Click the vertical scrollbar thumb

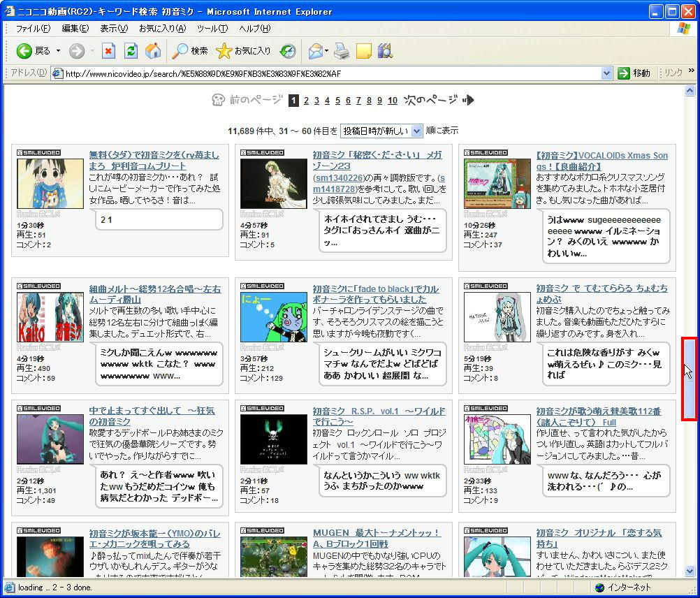pyautogui.click(x=690, y=379)
